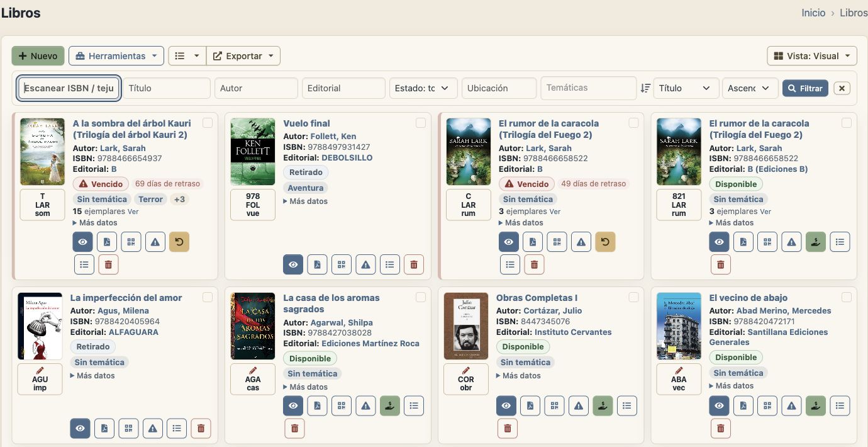Click the Aventura theme tag on the 'Vuelo final' card
868x447 pixels.
[x=306, y=188]
